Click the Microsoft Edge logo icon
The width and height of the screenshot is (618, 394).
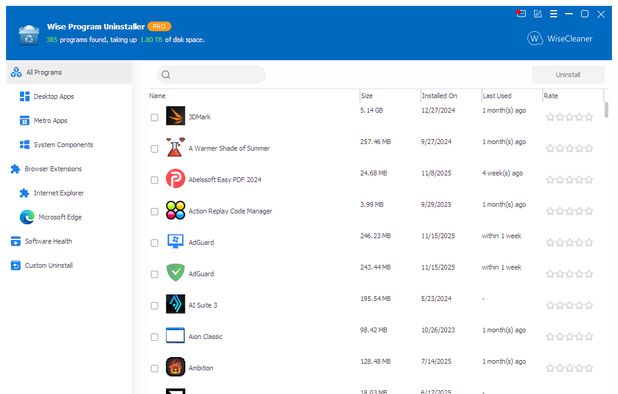(x=27, y=217)
